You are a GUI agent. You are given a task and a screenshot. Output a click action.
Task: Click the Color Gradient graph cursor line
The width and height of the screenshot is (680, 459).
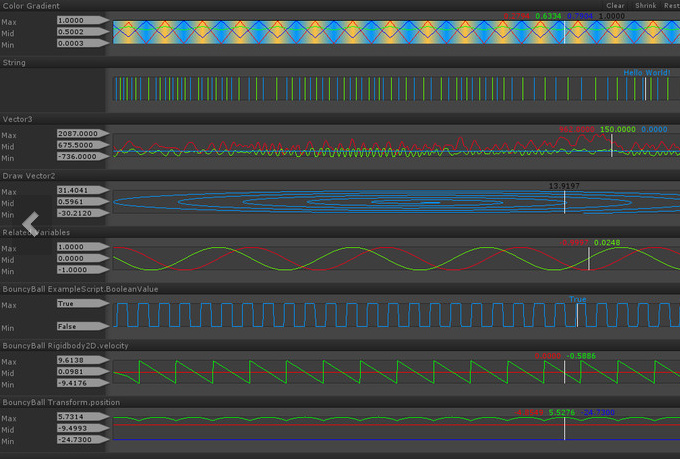(564, 32)
